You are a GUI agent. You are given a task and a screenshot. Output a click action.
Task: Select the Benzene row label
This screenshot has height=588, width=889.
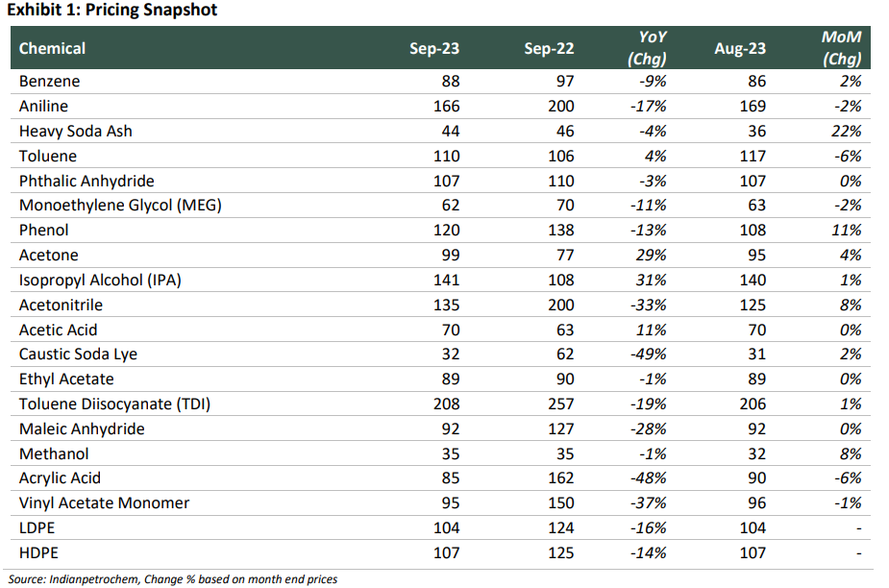tap(50, 82)
